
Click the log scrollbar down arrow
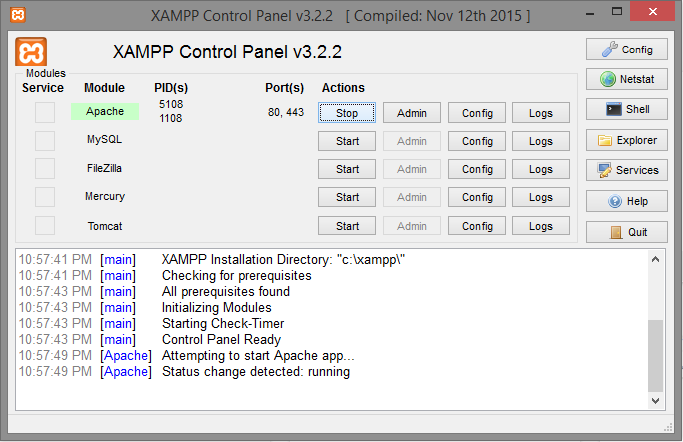656,400
